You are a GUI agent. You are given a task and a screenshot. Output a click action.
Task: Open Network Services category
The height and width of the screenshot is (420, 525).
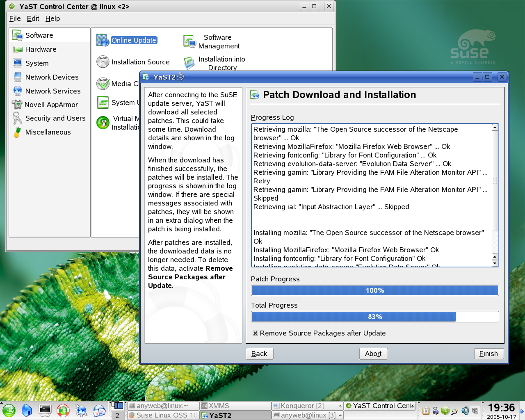tap(49, 91)
